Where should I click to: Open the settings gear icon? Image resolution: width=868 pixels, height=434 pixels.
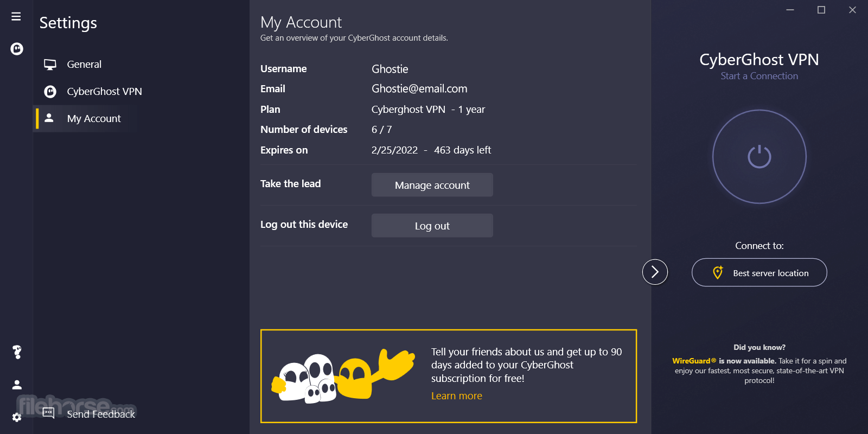(17, 417)
